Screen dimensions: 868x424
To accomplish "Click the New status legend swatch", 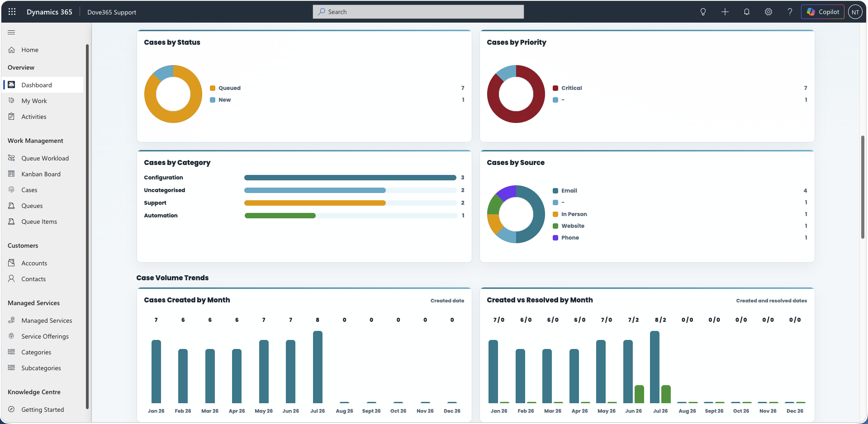I will (212, 100).
